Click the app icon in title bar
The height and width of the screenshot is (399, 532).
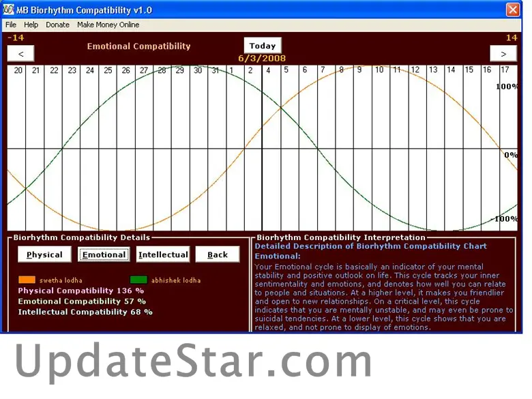(8, 10)
